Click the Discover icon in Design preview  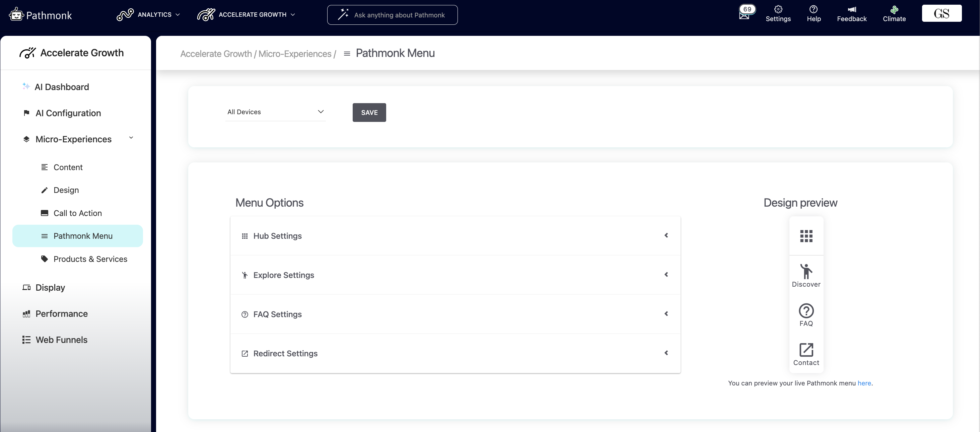click(x=806, y=271)
